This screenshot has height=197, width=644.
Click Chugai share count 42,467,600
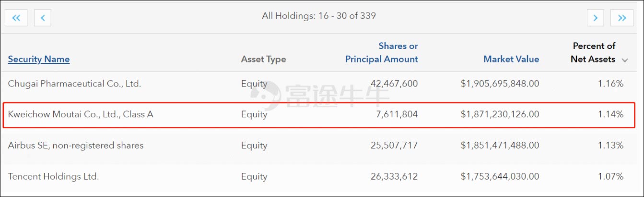394,84
